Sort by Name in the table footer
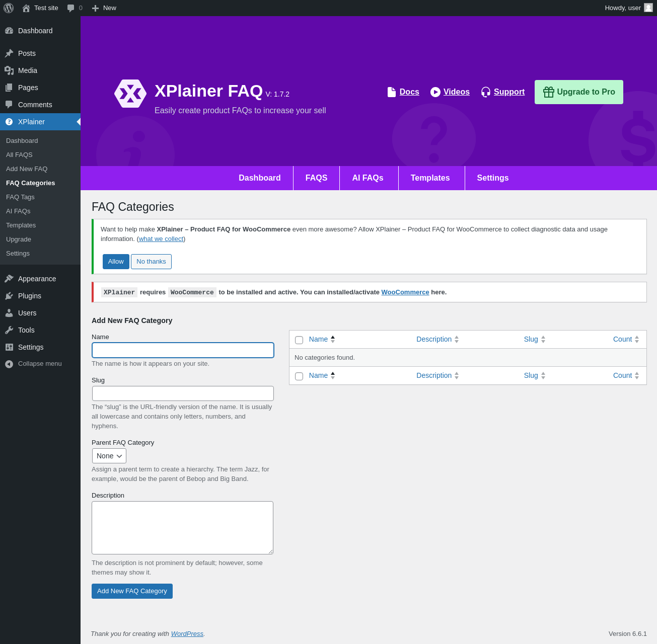This screenshot has height=644, width=657. tap(322, 376)
